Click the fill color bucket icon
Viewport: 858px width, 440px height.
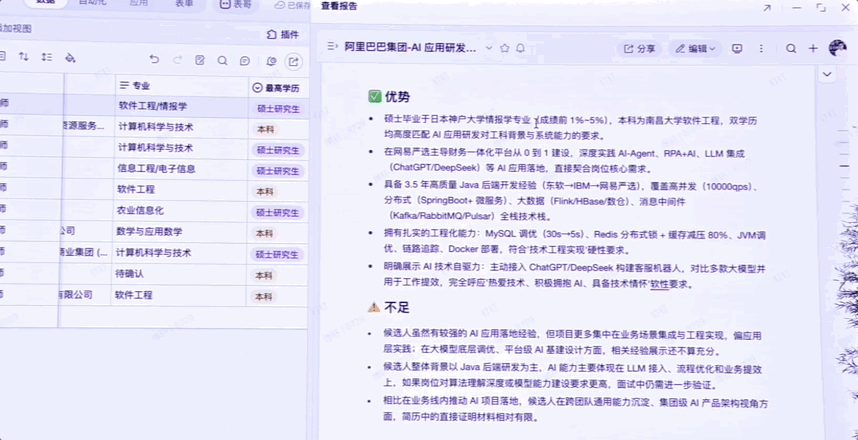70,57
